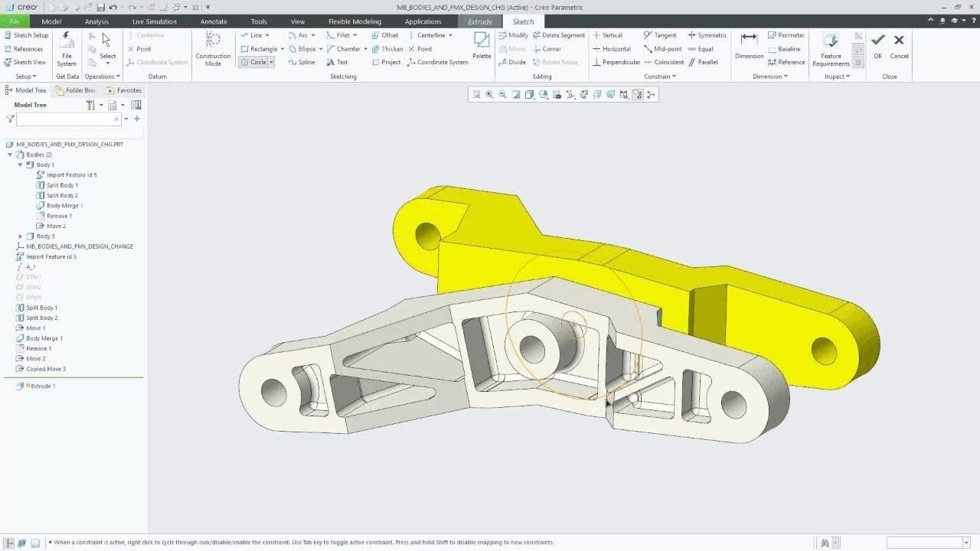This screenshot has height=551, width=980.
Task: Open the Constrain group dropdown
Action: tap(659, 77)
